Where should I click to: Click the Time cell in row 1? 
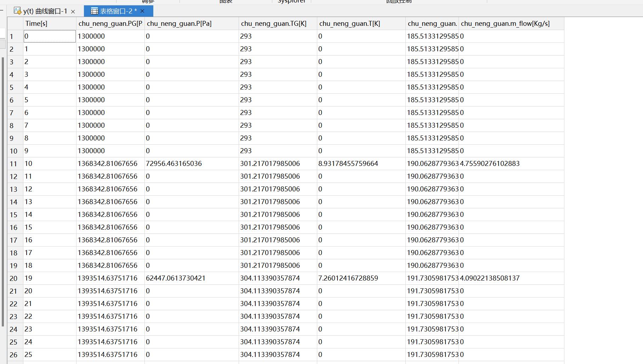(x=50, y=36)
